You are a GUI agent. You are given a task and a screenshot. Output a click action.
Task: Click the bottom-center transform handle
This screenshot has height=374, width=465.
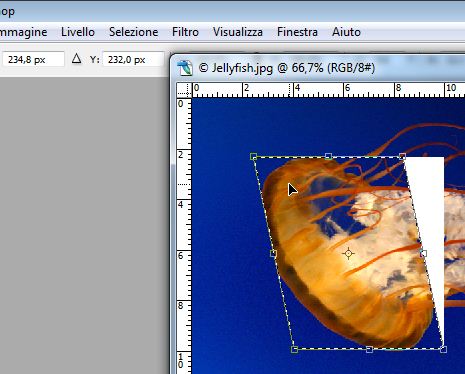point(369,349)
